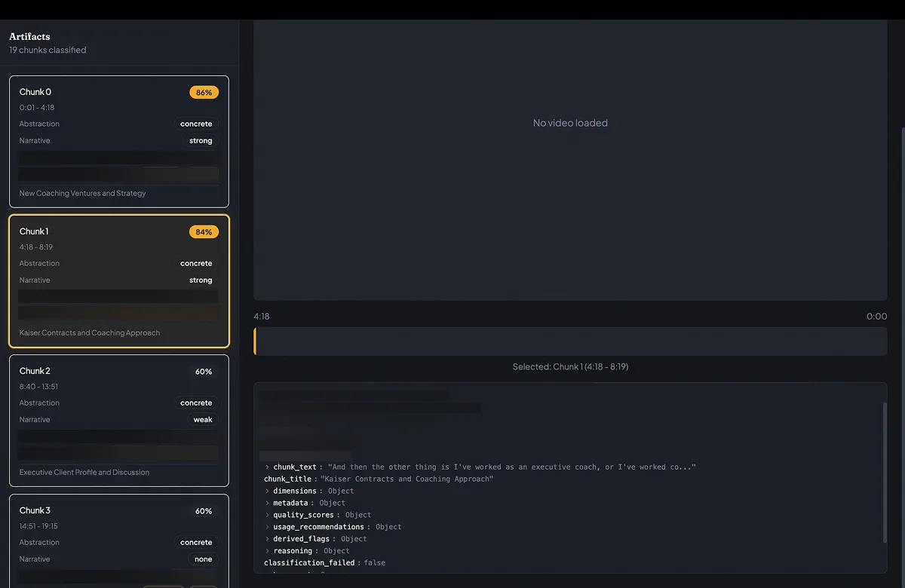Click the "Selected: Chunk 1 (4:18 - 8:19)" label

pos(570,367)
